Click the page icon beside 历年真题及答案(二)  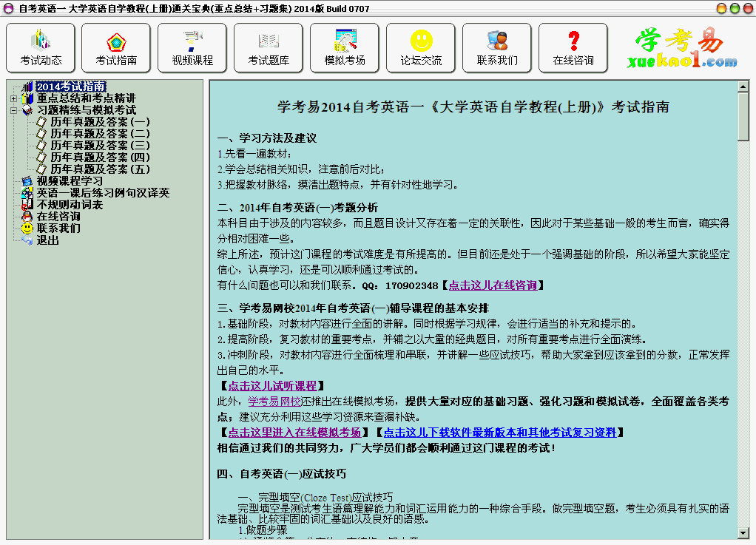coord(41,134)
